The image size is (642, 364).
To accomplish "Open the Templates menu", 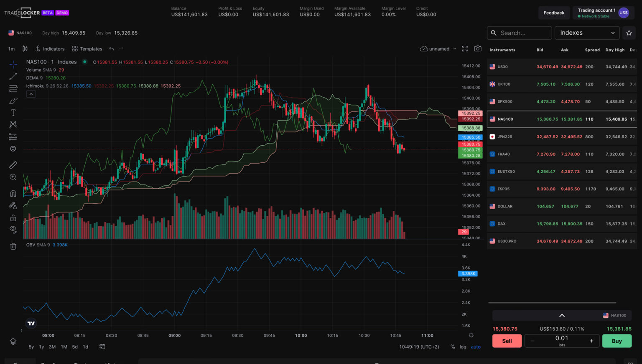I will [x=87, y=49].
